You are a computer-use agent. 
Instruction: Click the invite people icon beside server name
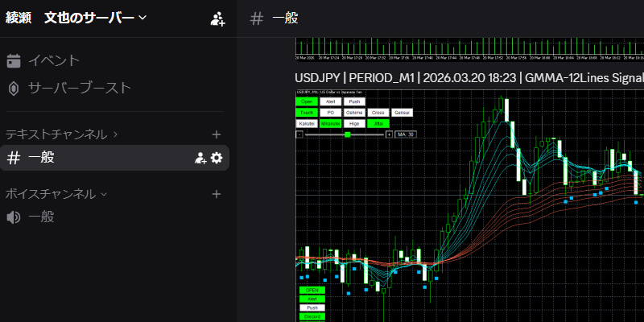pyautogui.click(x=217, y=19)
